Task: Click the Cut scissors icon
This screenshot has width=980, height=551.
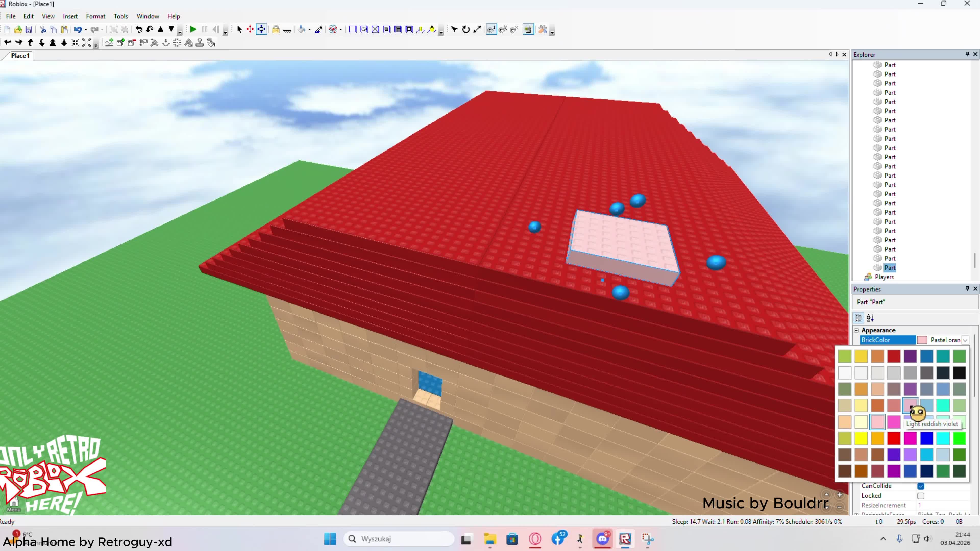Action: pyautogui.click(x=43, y=29)
